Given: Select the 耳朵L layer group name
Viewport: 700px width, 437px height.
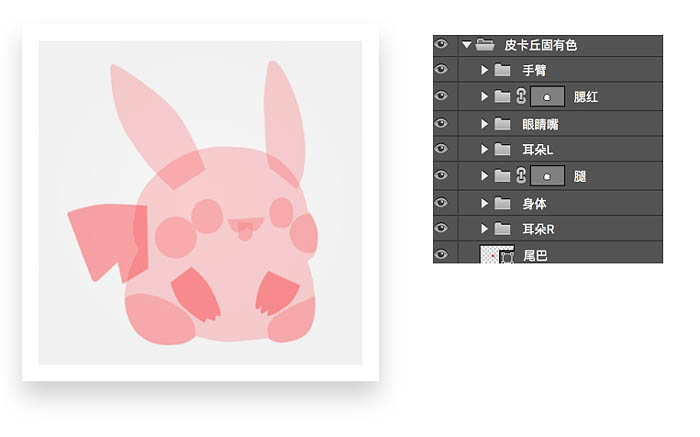Looking at the screenshot, I should tap(538, 150).
